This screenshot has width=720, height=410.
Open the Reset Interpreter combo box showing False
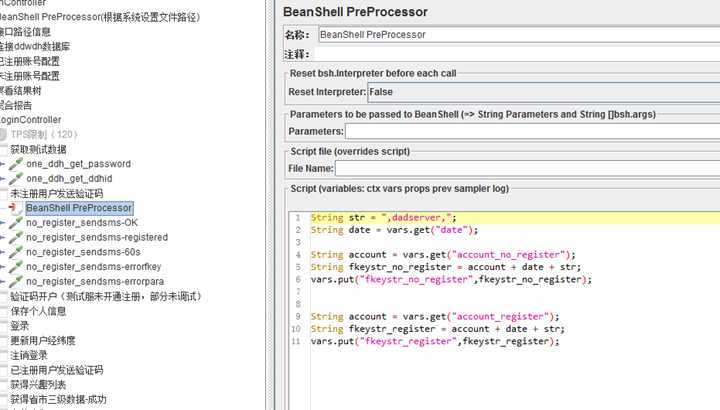pyautogui.click(x=544, y=92)
